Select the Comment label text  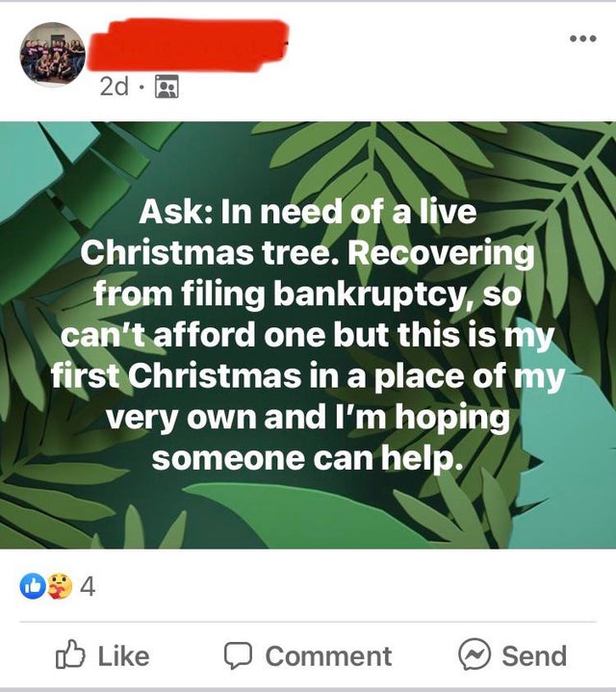[x=328, y=655]
